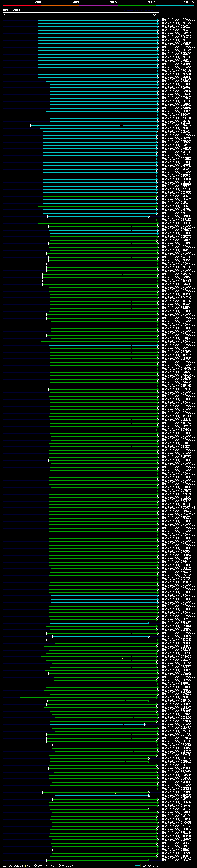This screenshot has height=868, width=197.
Task: Select hit label UniRef100_B8ADR7
Action: pyautogui.click(x=177, y=104)
